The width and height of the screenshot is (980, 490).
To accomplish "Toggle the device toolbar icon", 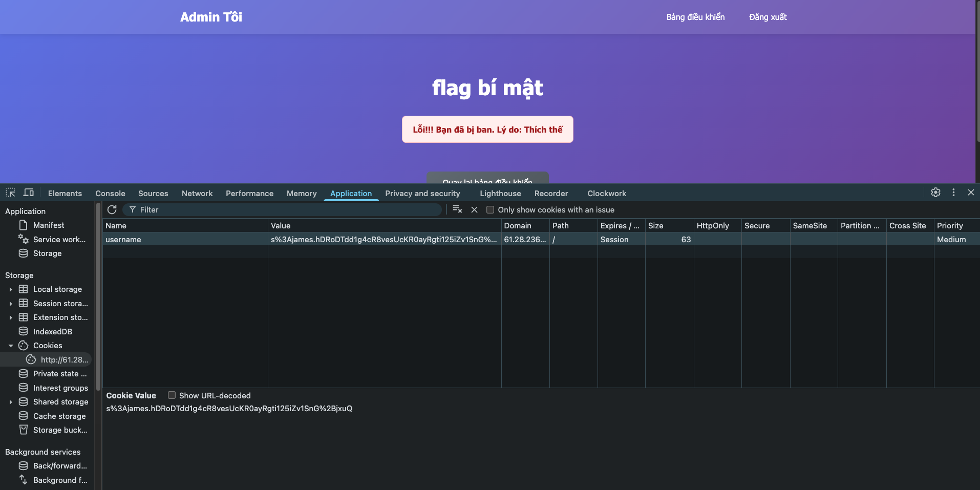I will (29, 193).
